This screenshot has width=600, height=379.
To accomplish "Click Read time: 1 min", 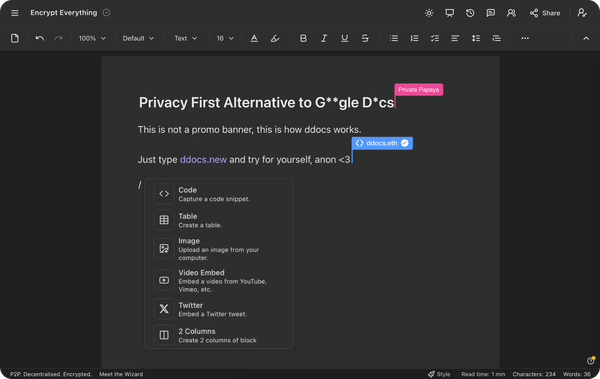I will [x=483, y=374].
